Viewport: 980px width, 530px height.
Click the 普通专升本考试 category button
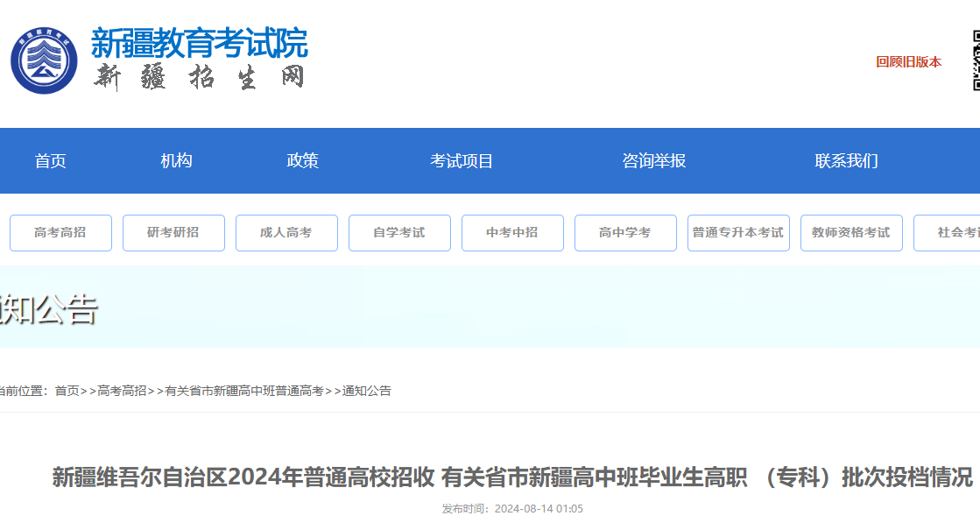coord(739,233)
